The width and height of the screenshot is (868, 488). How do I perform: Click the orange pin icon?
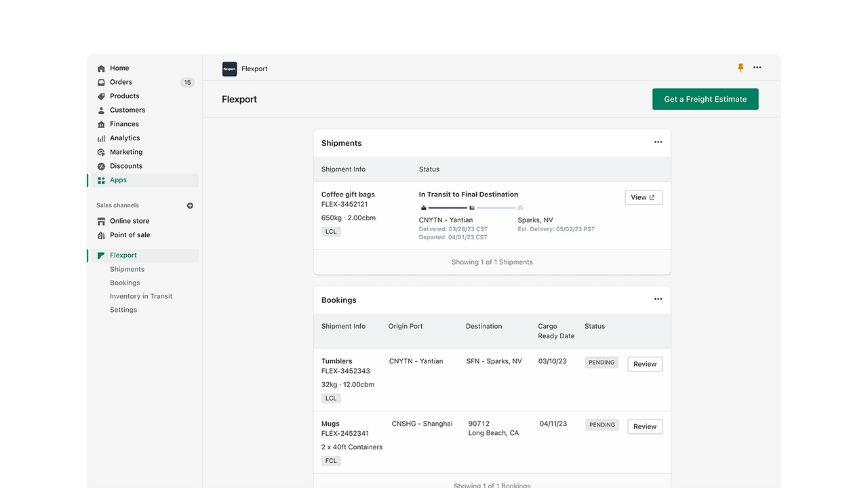pos(741,68)
